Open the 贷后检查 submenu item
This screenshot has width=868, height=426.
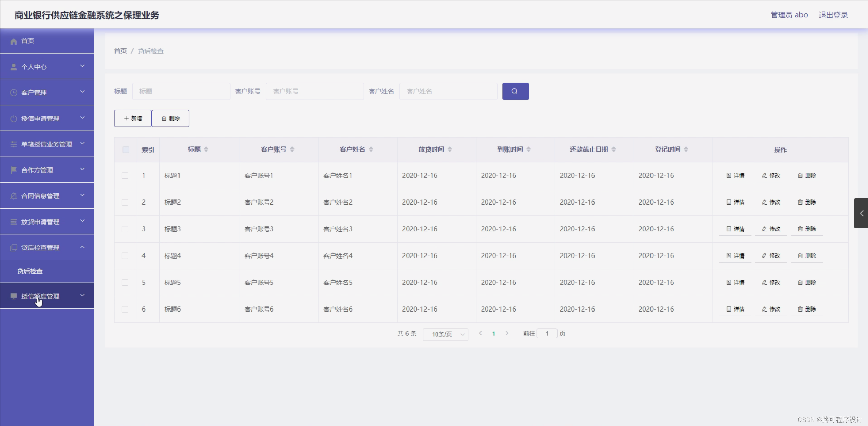point(30,271)
